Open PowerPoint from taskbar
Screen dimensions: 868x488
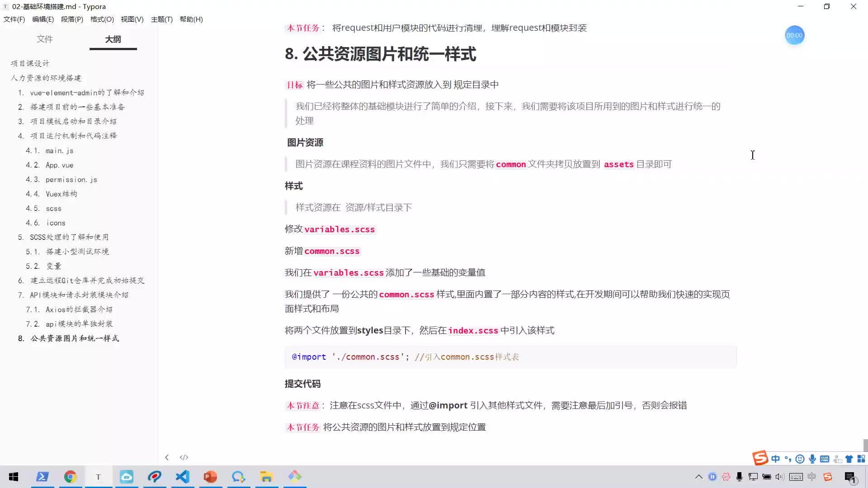point(211,477)
